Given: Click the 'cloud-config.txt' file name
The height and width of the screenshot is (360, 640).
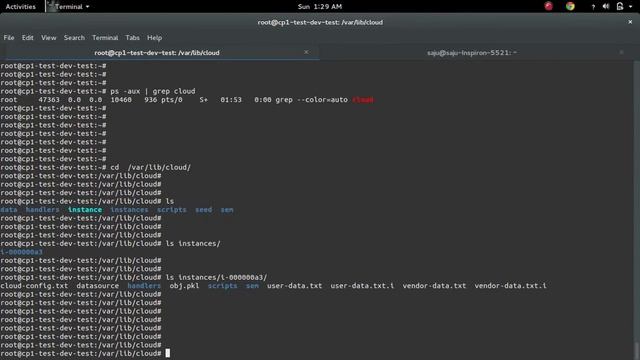Looking at the screenshot, I should 34,286.
